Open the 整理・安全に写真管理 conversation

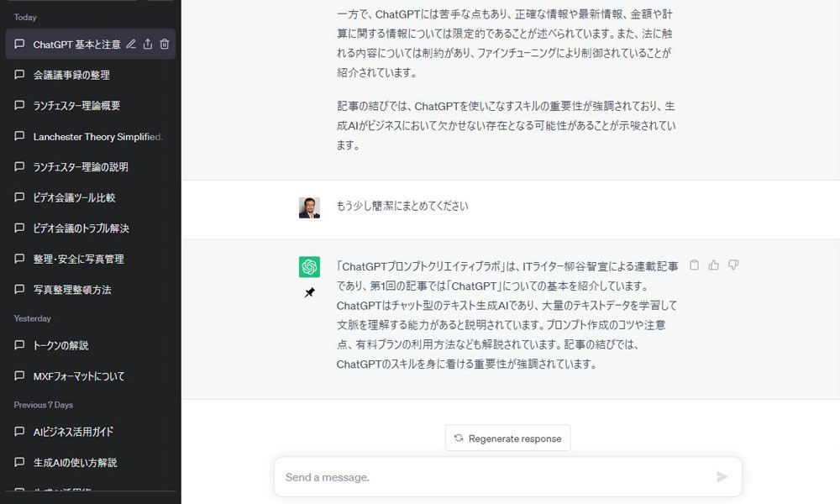click(x=91, y=260)
